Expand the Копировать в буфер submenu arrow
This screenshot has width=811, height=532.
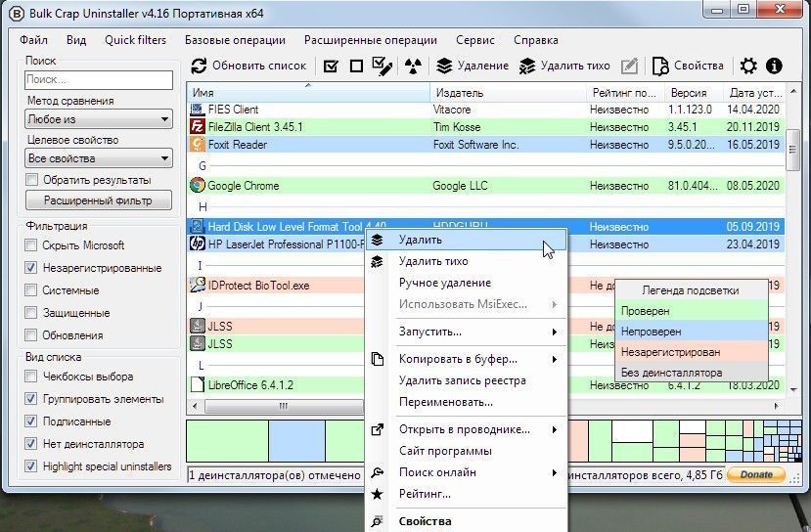coord(555,359)
